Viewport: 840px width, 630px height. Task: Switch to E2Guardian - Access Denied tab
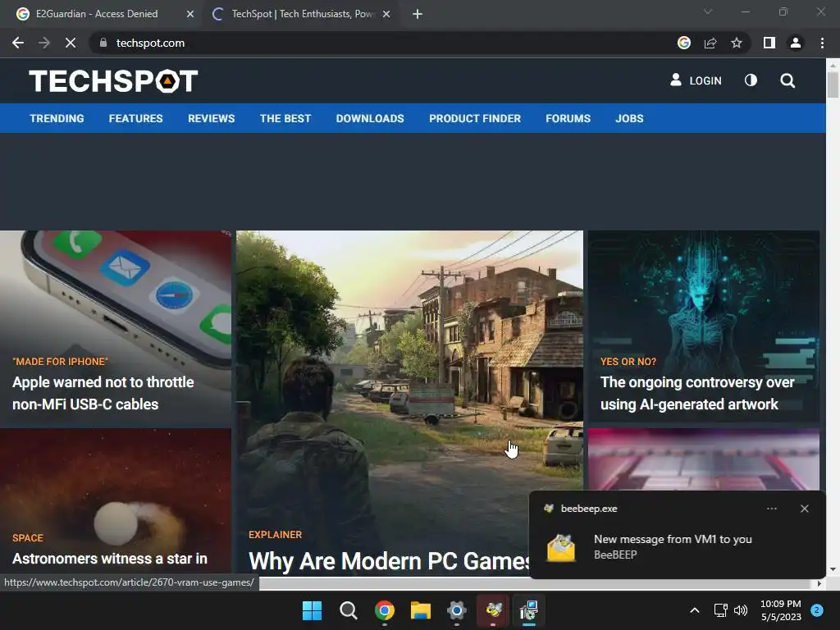click(97, 14)
